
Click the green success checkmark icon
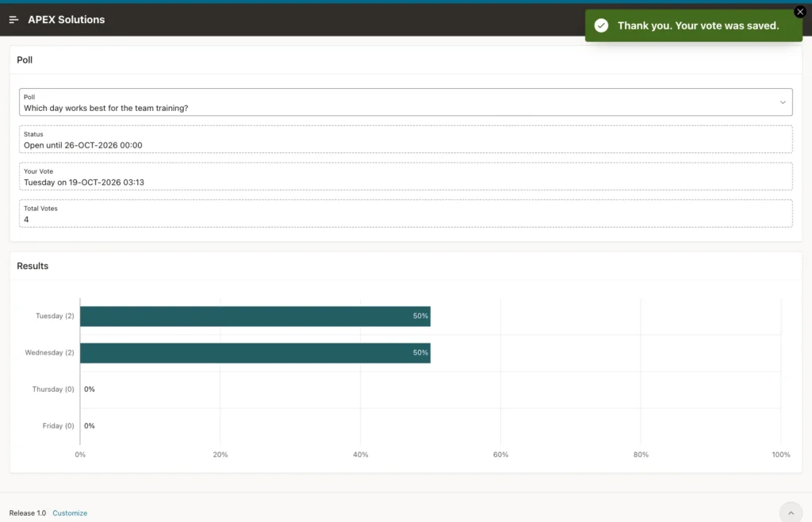pos(601,25)
